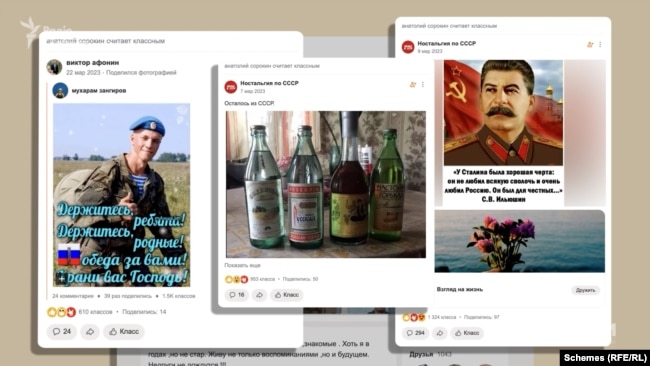This screenshot has width=650, height=366.
Task: Click 24 комментария text under soldier image
Action: [x=73, y=296]
